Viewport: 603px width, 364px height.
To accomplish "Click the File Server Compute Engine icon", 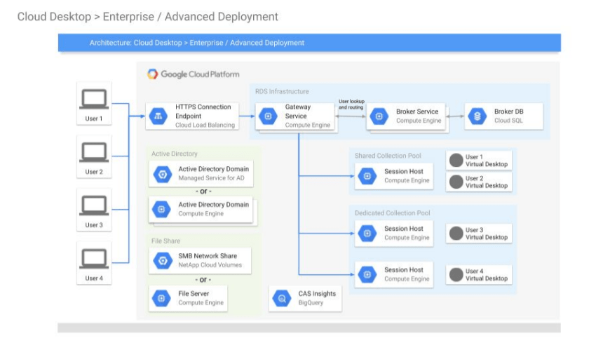I will 161,298.
